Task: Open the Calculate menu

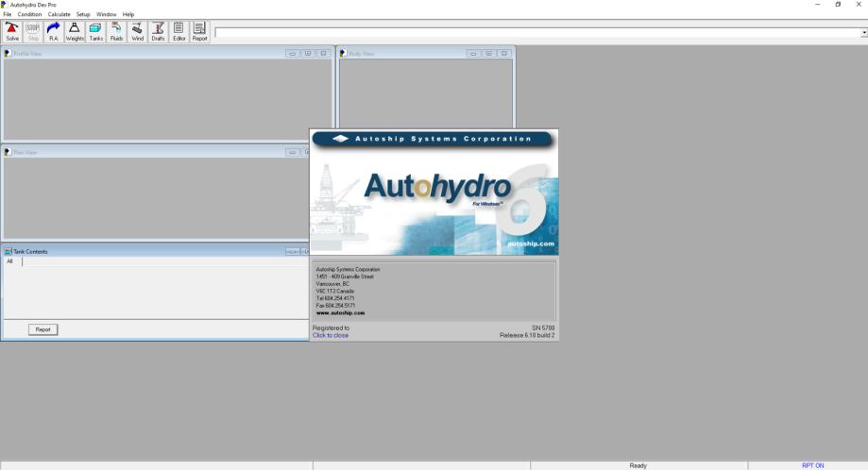Action: (59, 14)
